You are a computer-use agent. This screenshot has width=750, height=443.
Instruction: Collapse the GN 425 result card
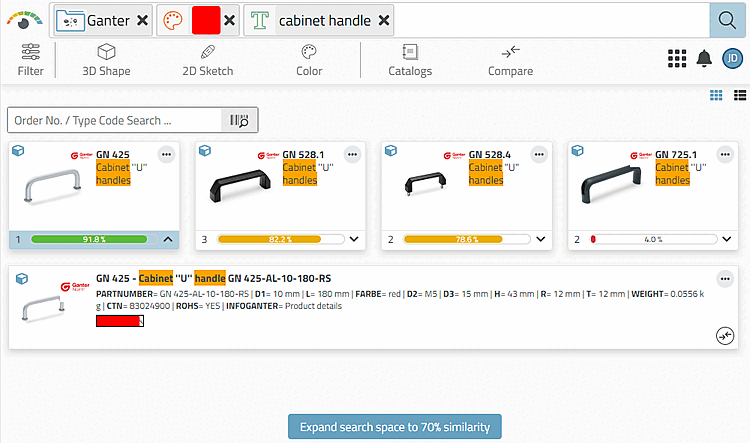pyautogui.click(x=168, y=239)
